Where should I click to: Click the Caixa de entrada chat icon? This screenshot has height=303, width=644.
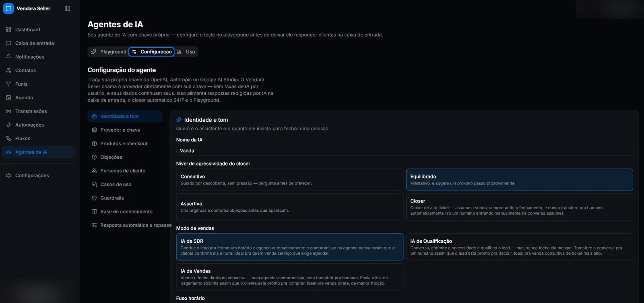(8, 43)
